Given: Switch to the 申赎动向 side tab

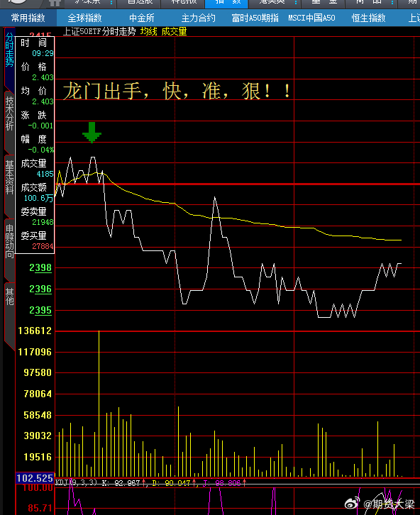Looking at the screenshot, I should tap(9, 241).
